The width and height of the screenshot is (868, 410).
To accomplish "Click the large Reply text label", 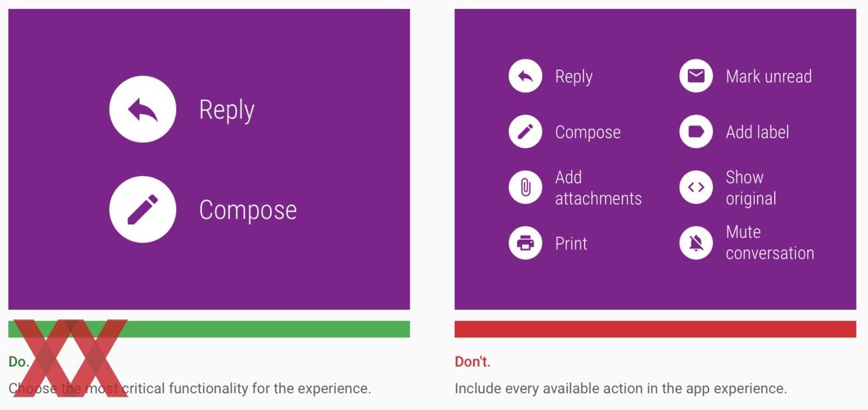I will click(227, 111).
